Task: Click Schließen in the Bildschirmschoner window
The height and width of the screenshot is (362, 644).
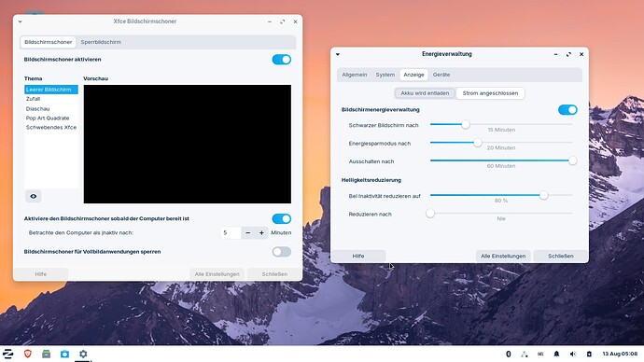Action: click(x=274, y=274)
